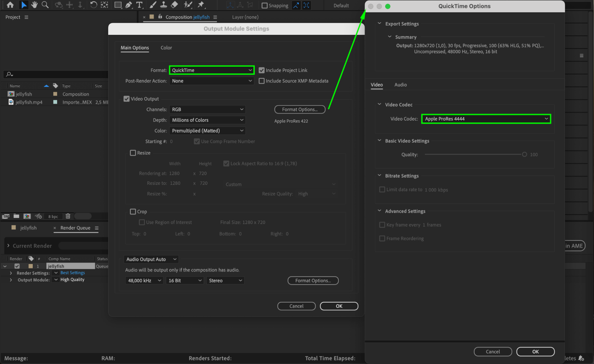This screenshot has width=594, height=364.
Task: Switch to the Audio tab in QuickTime Options
Action: 400,85
